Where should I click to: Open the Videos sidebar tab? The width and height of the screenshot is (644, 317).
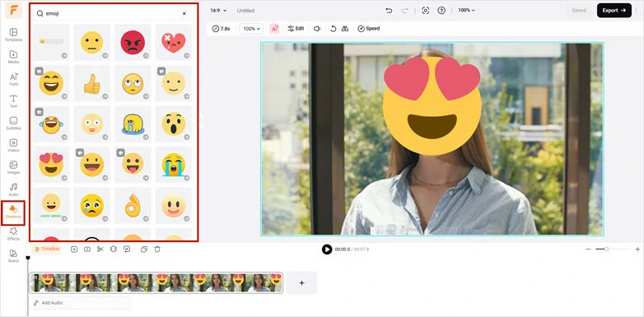(13, 146)
